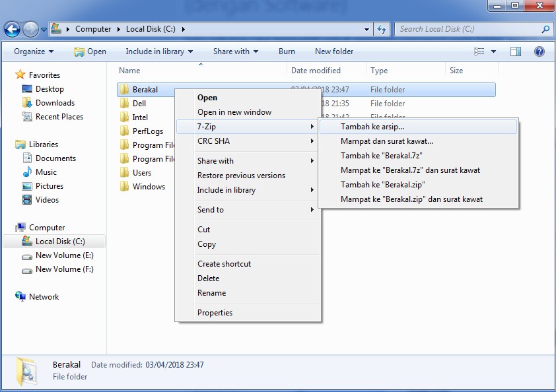Click the Users folder icon

(x=124, y=173)
